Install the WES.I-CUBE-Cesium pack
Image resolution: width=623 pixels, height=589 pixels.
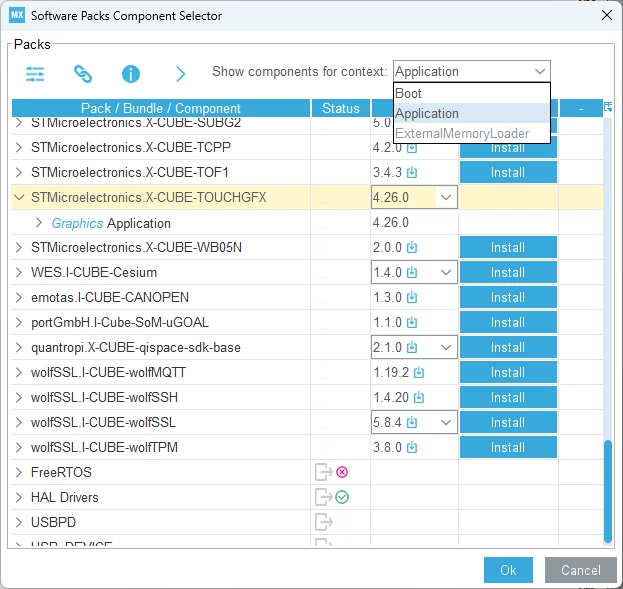coord(508,273)
